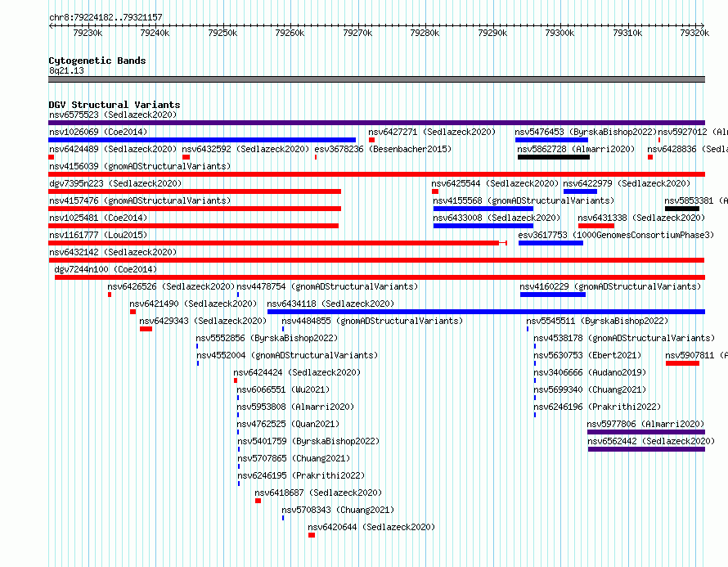The height and width of the screenshot is (567, 728).
Task: Click esv3617753 (1000GenomesConsortiumPhase3) label
Action: pos(617,235)
